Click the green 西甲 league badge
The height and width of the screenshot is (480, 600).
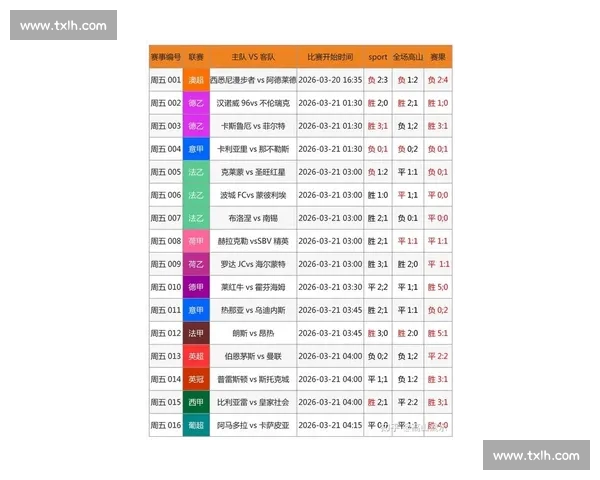click(196, 402)
